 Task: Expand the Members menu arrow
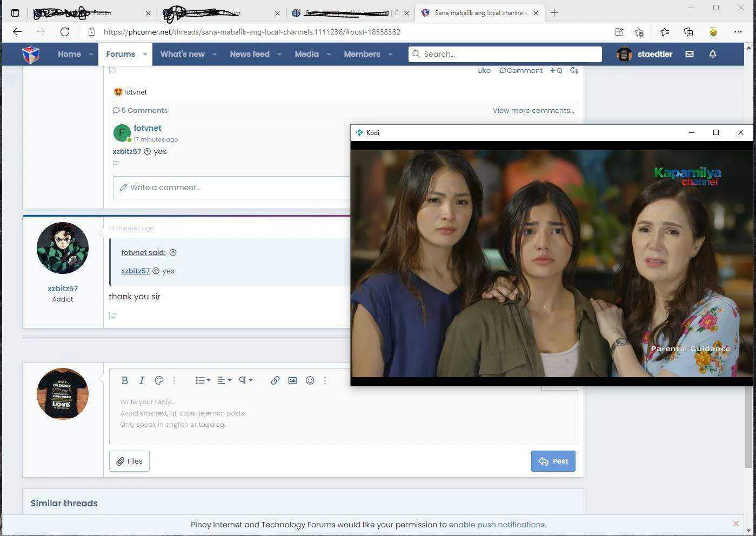390,54
